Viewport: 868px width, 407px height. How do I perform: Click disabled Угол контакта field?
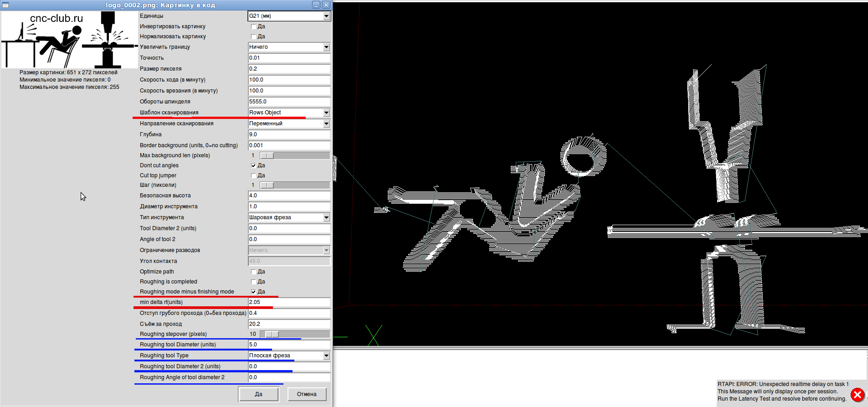(x=289, y=261)
